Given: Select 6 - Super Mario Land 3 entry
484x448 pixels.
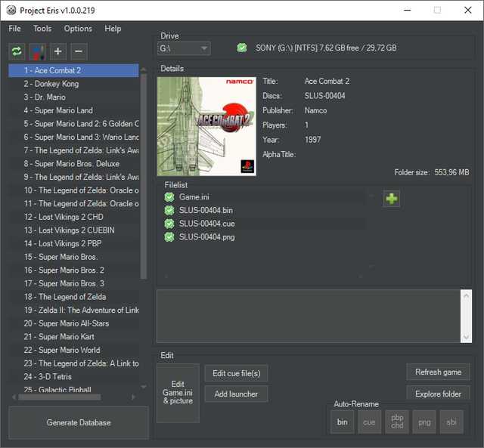Looking at the screenshot, I should [x=74, y=137].
